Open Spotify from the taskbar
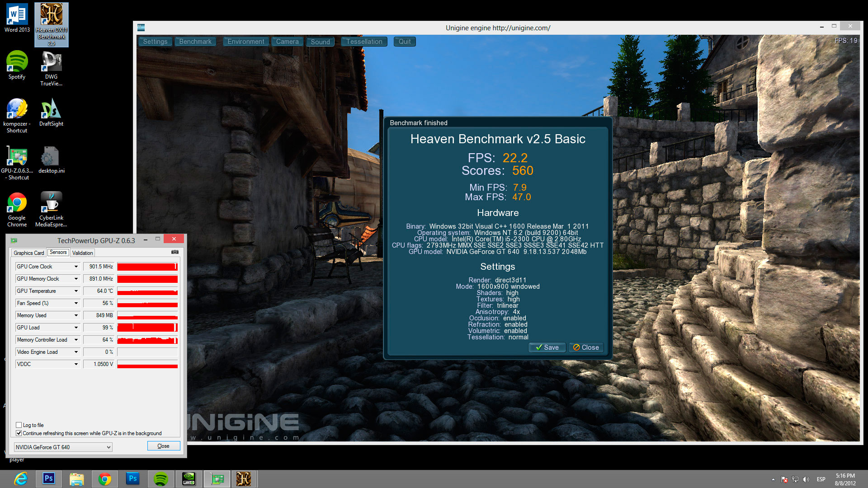This screenshot has width=868, height=488. click(x=160, y=479)
